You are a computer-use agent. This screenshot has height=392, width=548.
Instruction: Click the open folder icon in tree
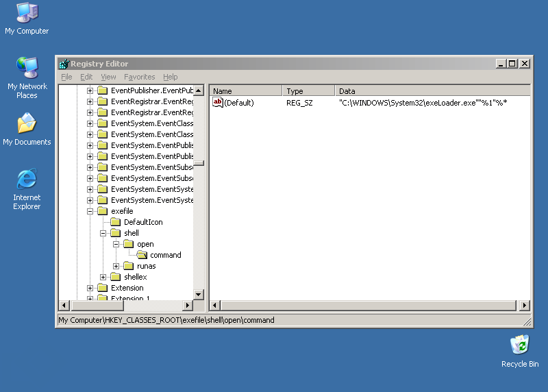[129, 244]
